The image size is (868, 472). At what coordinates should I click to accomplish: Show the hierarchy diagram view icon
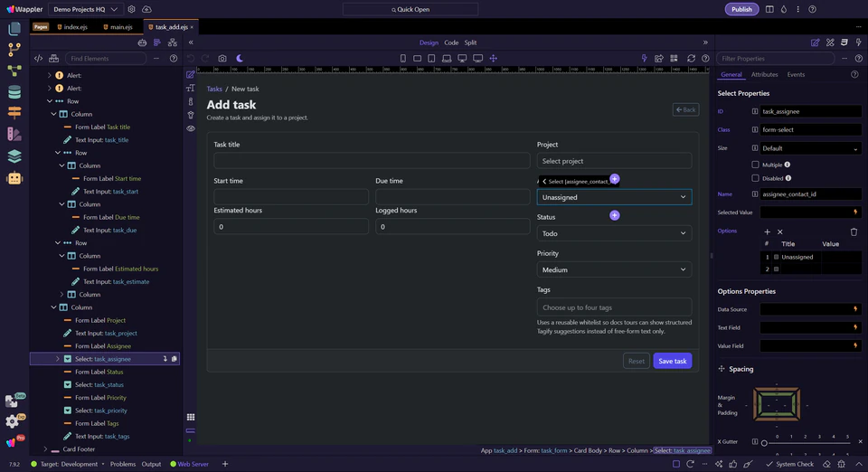point(172,42)
